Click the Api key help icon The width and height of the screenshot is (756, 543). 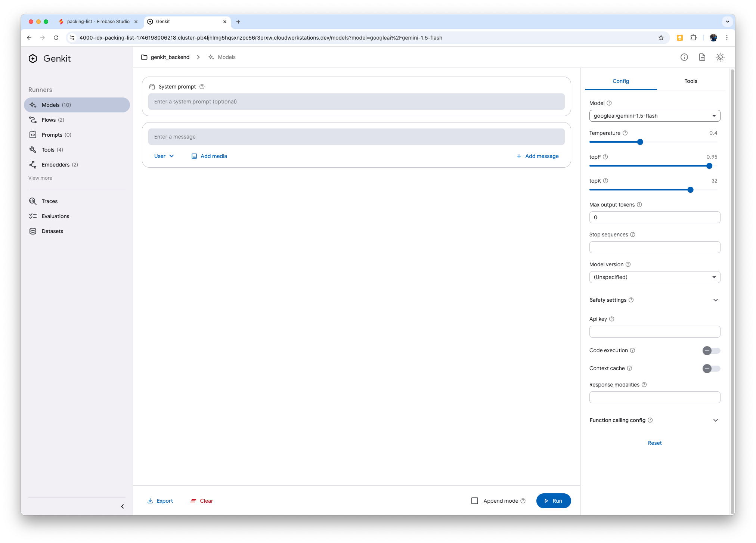611,319
